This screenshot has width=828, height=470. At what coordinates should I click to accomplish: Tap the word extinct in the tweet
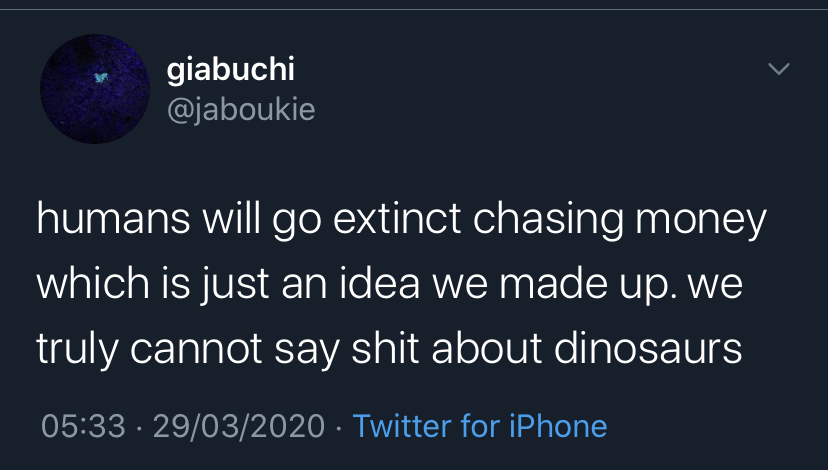(x=397, y=219)
